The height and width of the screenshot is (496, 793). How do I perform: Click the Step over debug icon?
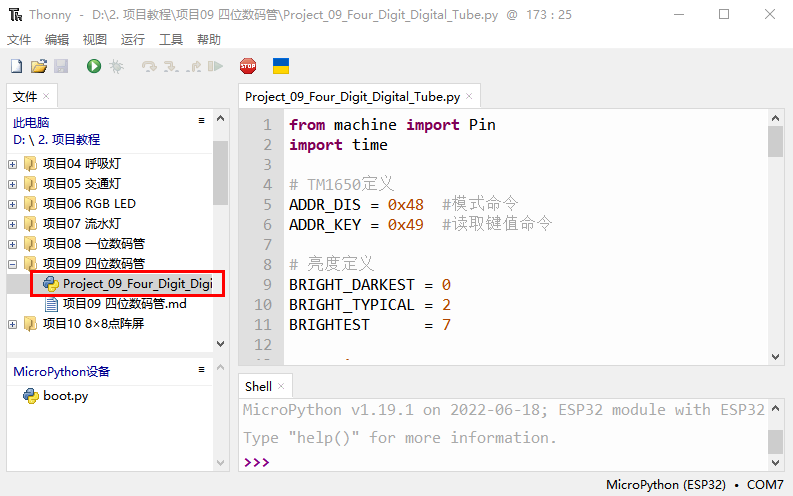(149, 66)
